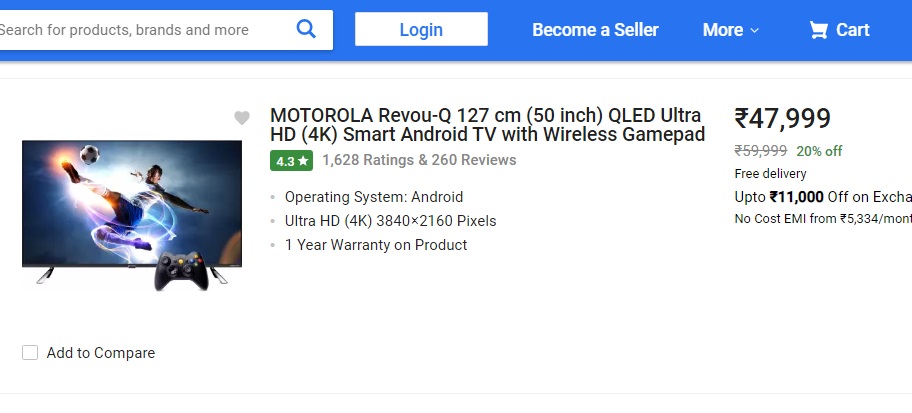Click the Add to Compare label
The height and width of the screenshot is (413, 912).
tap(100, 353)
